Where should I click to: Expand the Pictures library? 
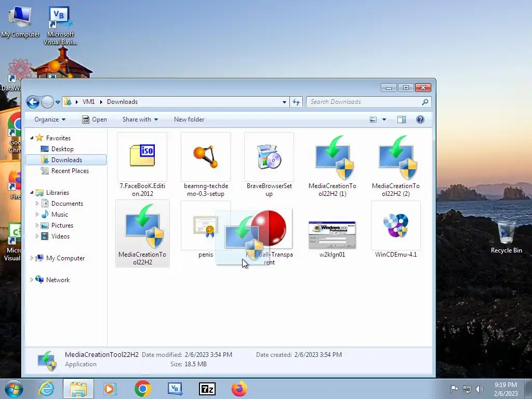tap(37, 225)
